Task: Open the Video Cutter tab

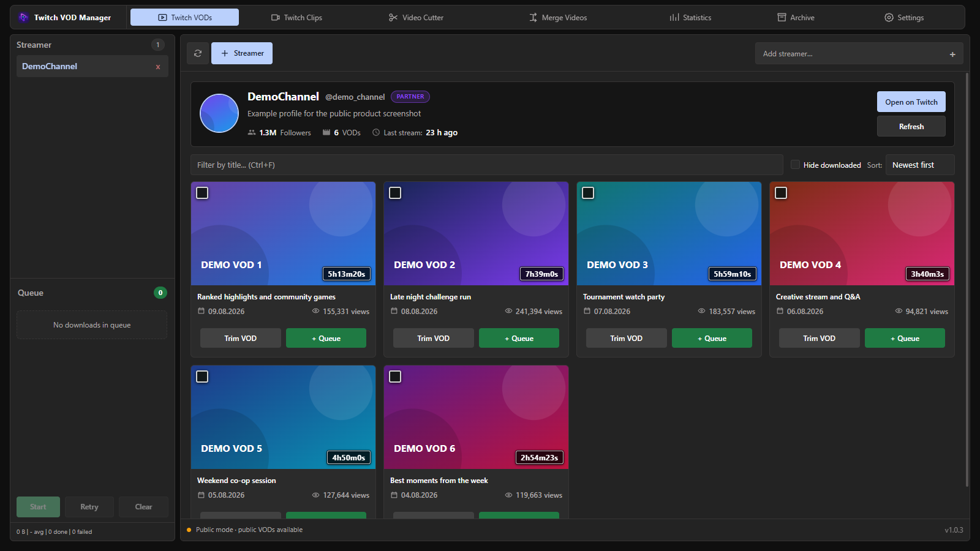Action: [x=416, y=18]
